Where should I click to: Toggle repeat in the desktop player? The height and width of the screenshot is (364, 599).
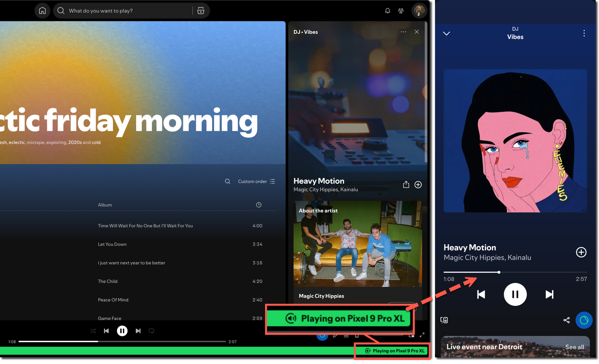[151, 331]
